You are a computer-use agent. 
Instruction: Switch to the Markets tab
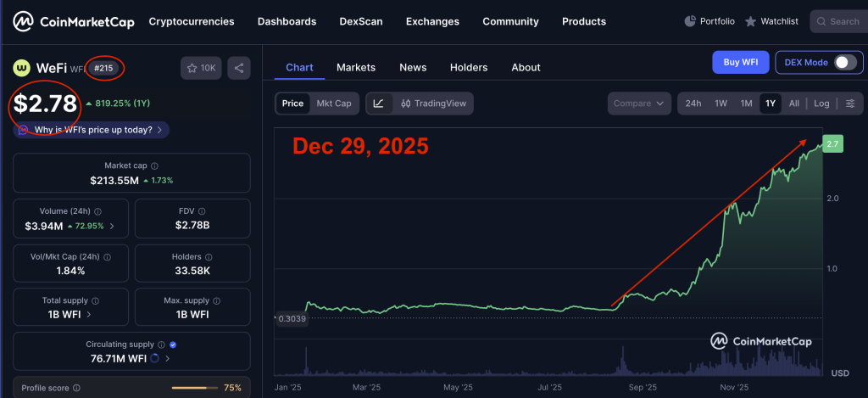[356, 67]
